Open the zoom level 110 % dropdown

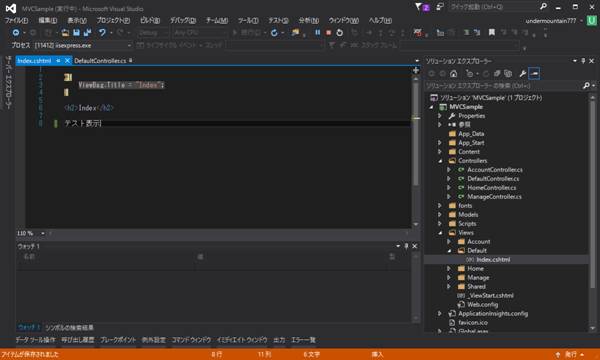43,233
